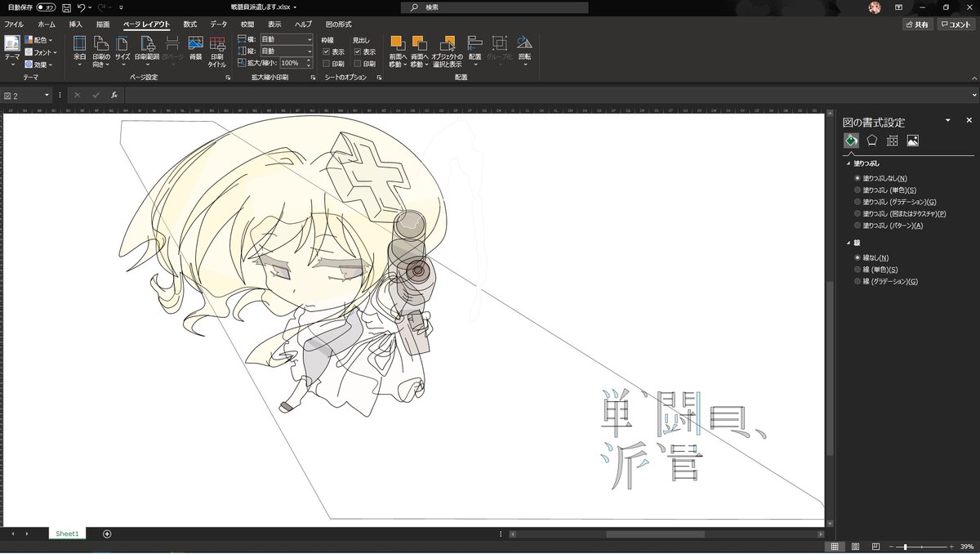
Task: Collapse the 塗りつぶし section
Action: pos(848,163)
